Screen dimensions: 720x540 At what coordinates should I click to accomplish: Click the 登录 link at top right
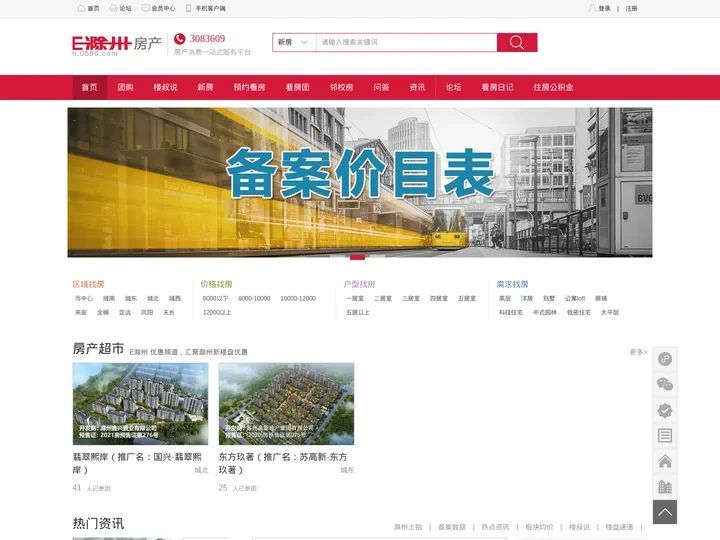click(605, 8)
